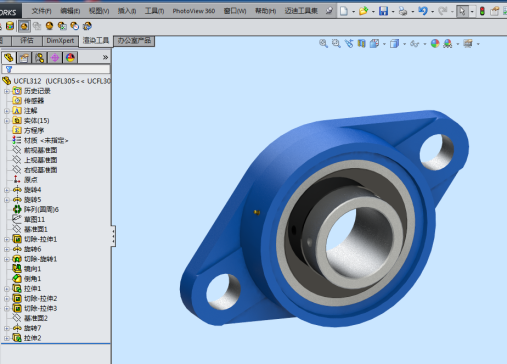Open the 视图(V) menu

[99, 11]
